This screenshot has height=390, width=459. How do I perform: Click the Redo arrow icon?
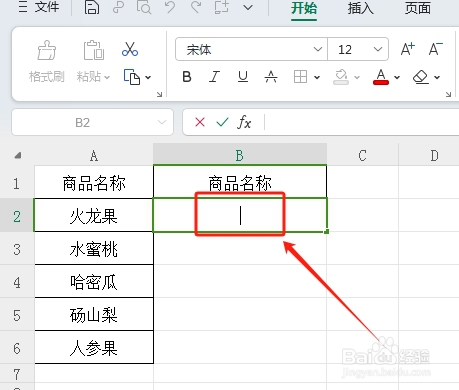196,7
